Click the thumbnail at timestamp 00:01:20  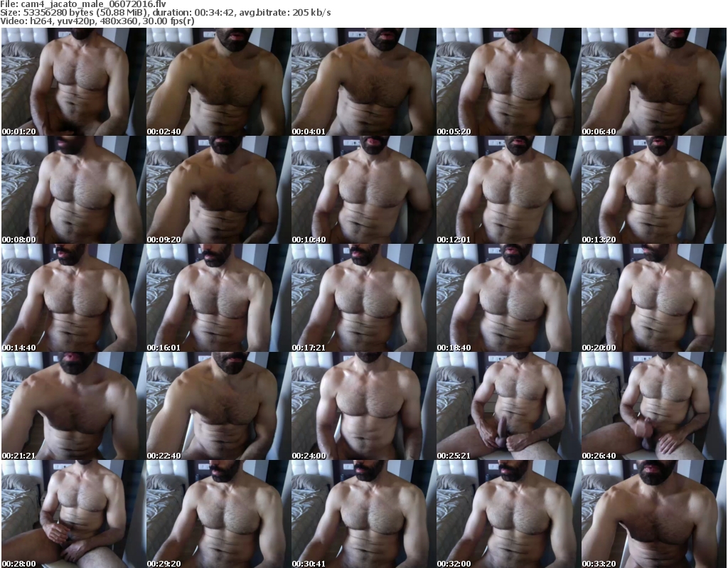click(x=73, y=82)
